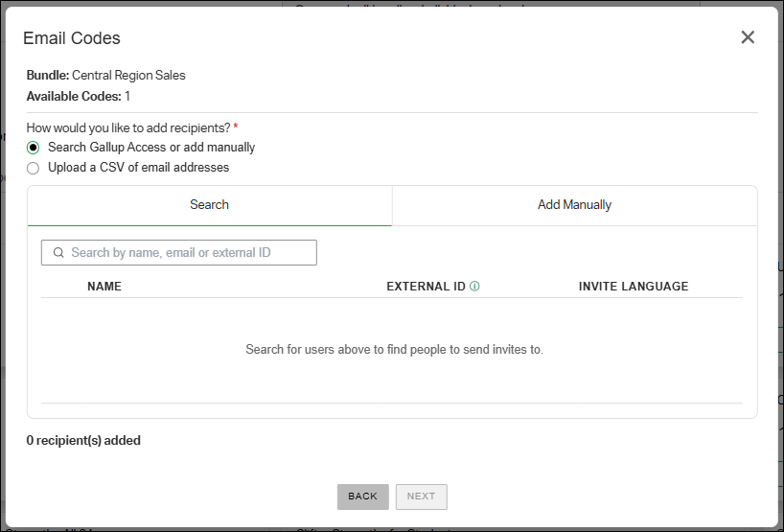Switch to the Search tab

click(x=210, y=205)
